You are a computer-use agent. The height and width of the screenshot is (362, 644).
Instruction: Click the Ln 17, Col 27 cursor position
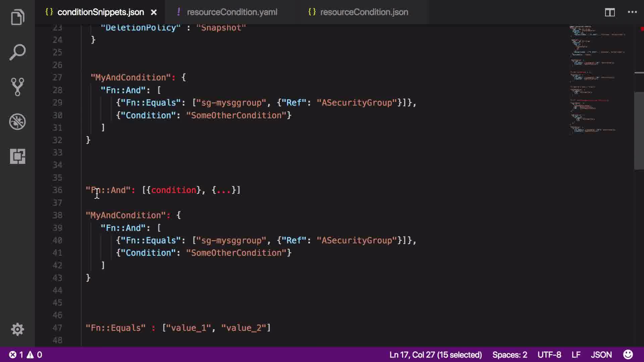click(435, 355)
